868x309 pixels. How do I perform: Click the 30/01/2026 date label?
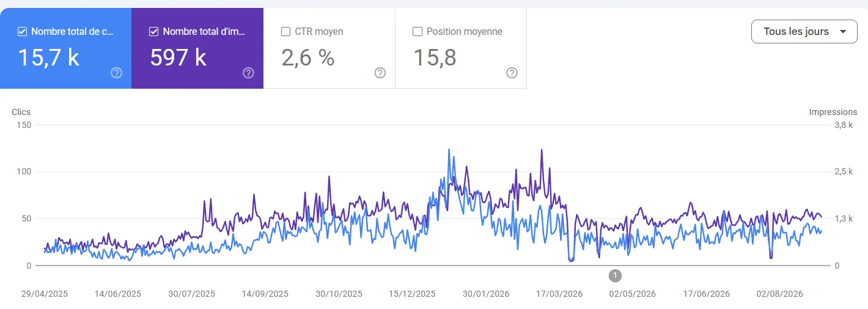[x=486, y=294]
